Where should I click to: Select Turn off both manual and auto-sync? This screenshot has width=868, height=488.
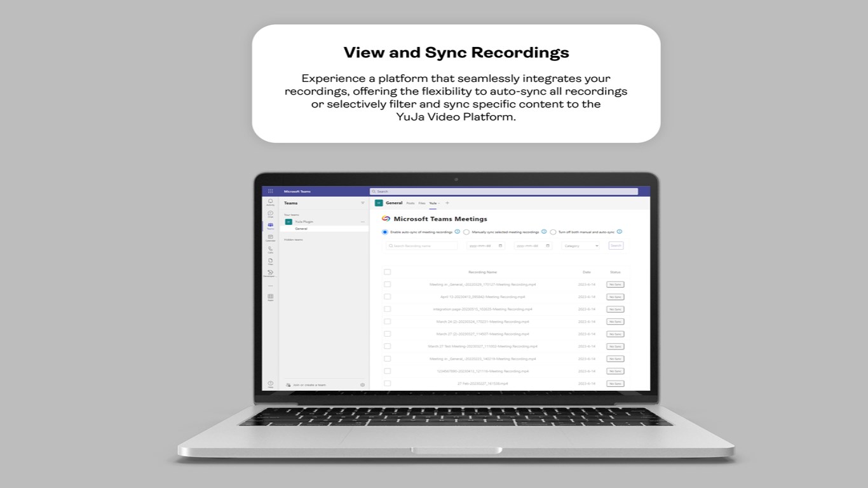[x=553, y=233]
